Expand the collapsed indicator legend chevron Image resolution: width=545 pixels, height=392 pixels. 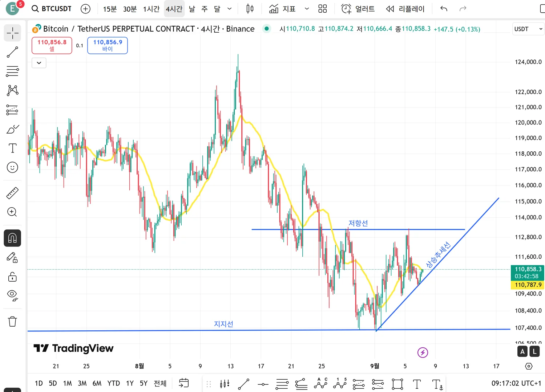[x=39, y=63]
